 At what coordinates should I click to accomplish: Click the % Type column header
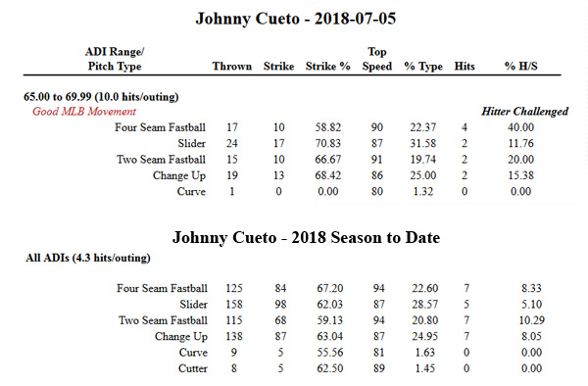coord(423,67)
